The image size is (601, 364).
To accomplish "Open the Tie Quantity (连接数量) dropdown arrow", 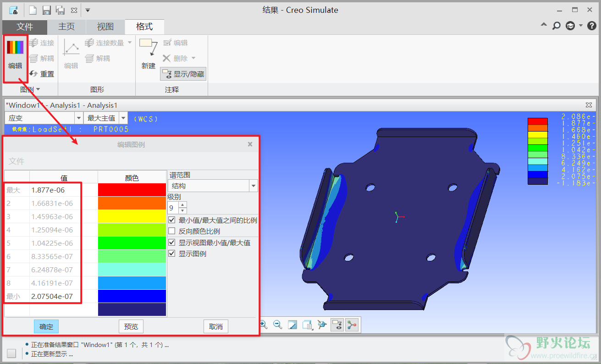I will tap(130, 43).
